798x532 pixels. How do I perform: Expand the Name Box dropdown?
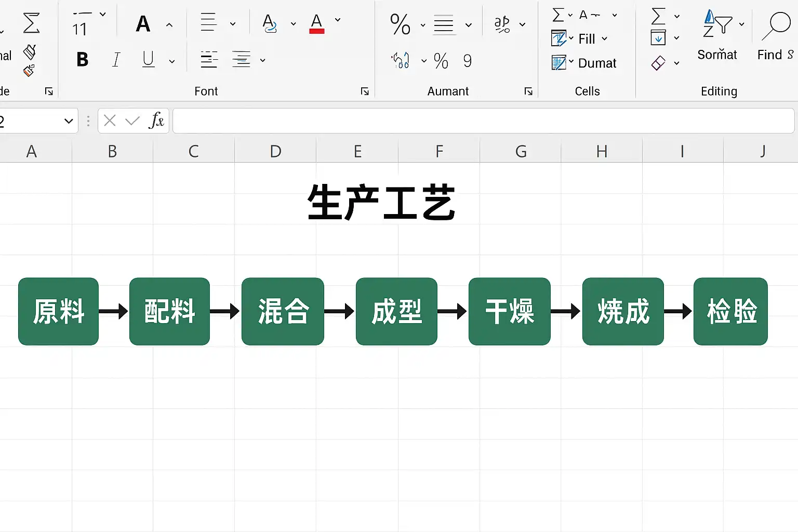[69, 121]
